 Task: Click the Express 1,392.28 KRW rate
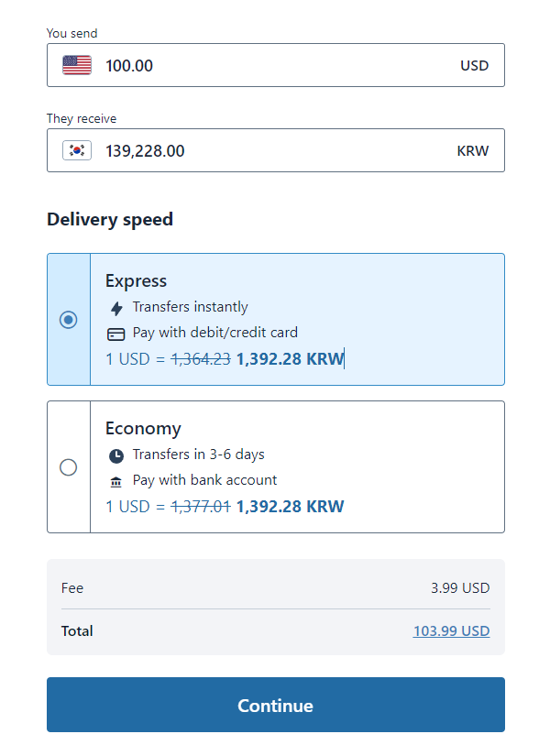(290, 359)
